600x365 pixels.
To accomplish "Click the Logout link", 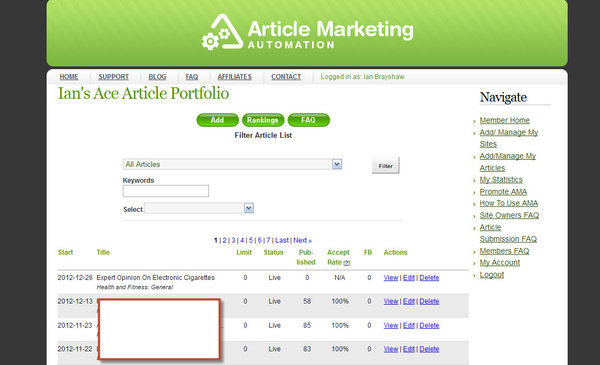I will point(492,275).
